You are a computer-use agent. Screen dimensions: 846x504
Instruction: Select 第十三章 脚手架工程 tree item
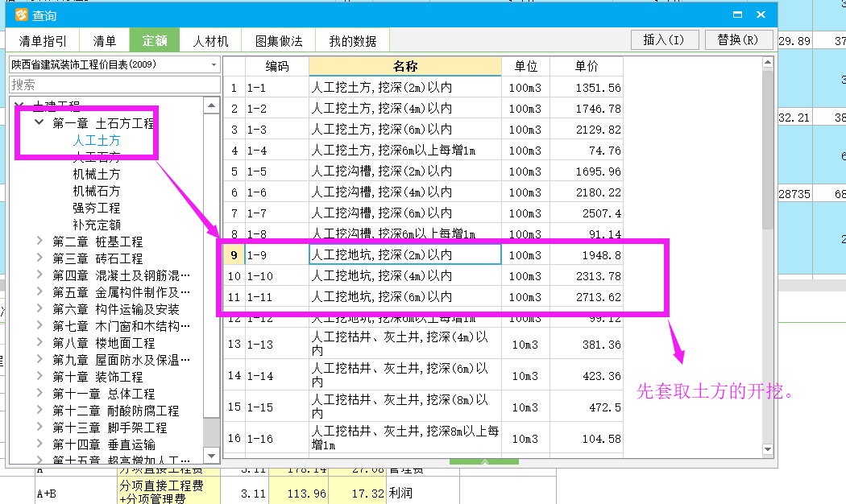[110, 428]
